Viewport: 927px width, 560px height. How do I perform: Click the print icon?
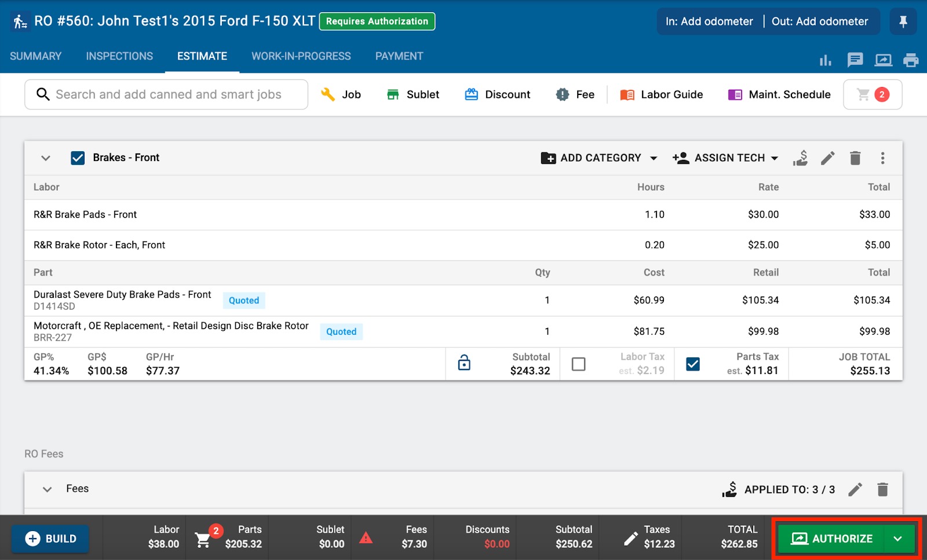[x=911, y=60]
